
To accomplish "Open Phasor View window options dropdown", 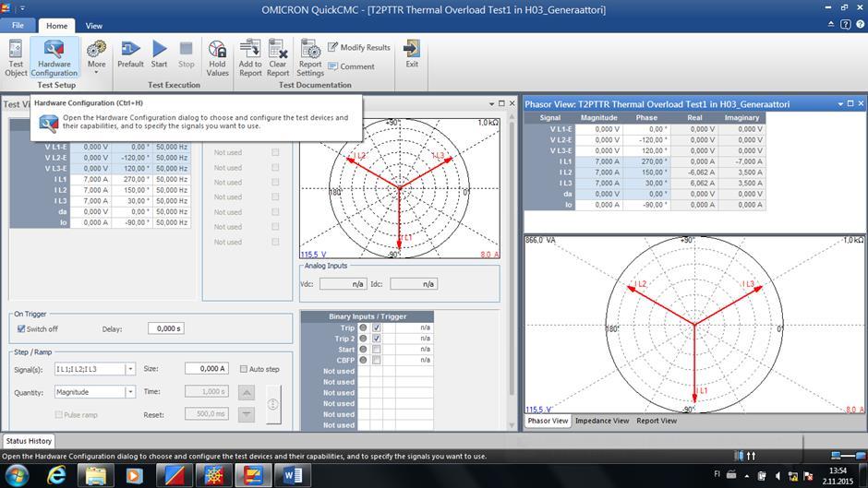I will coord(841,103).
